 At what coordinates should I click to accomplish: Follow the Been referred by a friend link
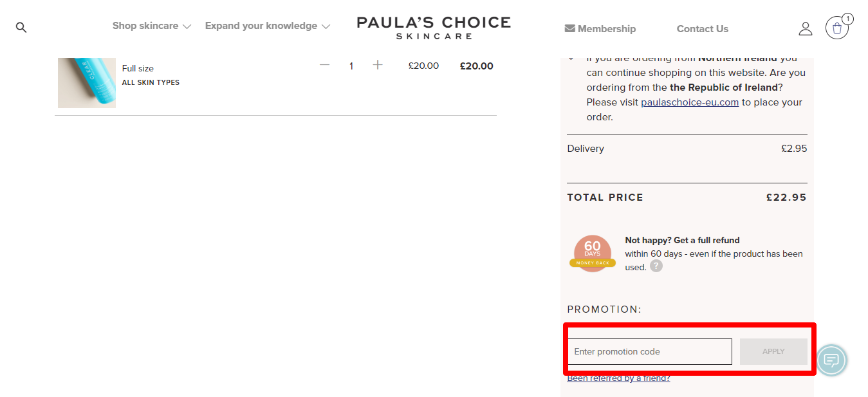pyautogui.click(x=618, y=378)
